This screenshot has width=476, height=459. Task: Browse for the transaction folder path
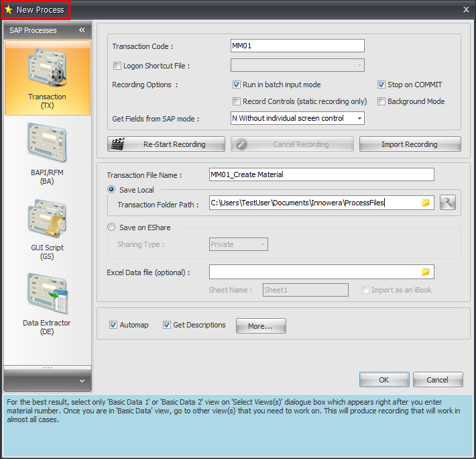coord(426,203)
